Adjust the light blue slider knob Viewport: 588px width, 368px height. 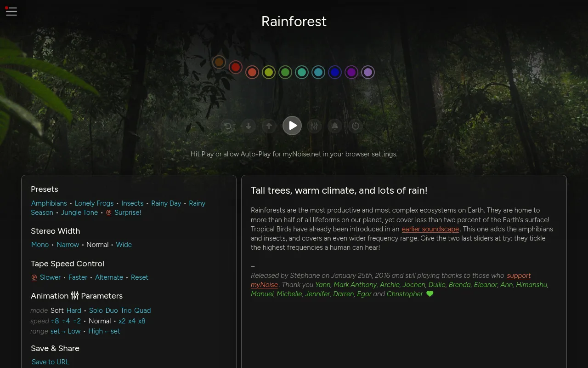(318, 72)
